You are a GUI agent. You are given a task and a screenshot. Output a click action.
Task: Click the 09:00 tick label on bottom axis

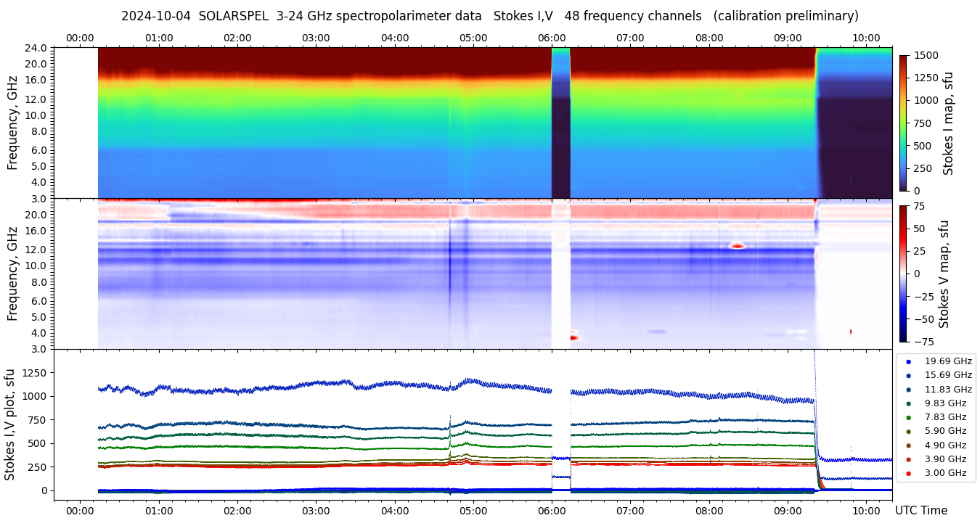788,511
